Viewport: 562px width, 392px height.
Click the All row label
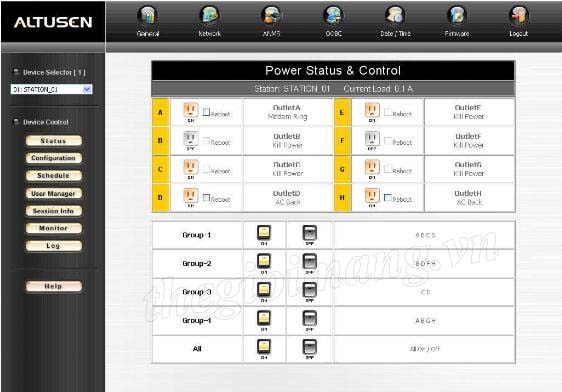pos(197,349)
